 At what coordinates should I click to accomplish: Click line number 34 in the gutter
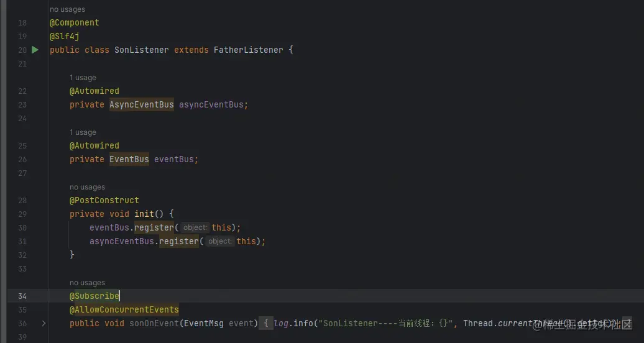(22, 296)
